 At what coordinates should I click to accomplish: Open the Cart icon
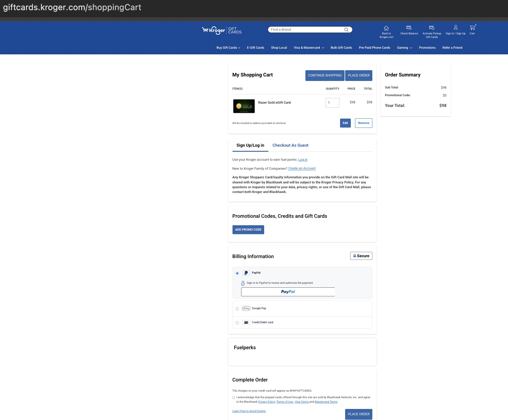472,28
